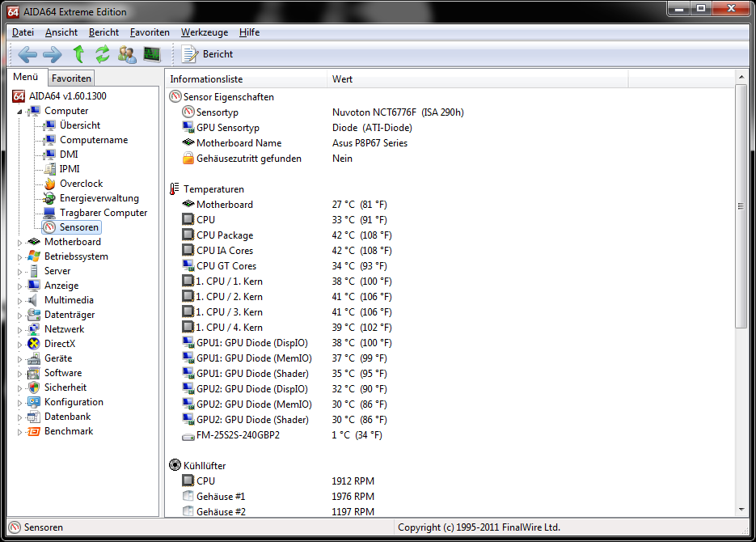This screenshot has height=542, width=756.
Task: Click the Wert column header
Action: pyautogui.click(x=477, y=79)
